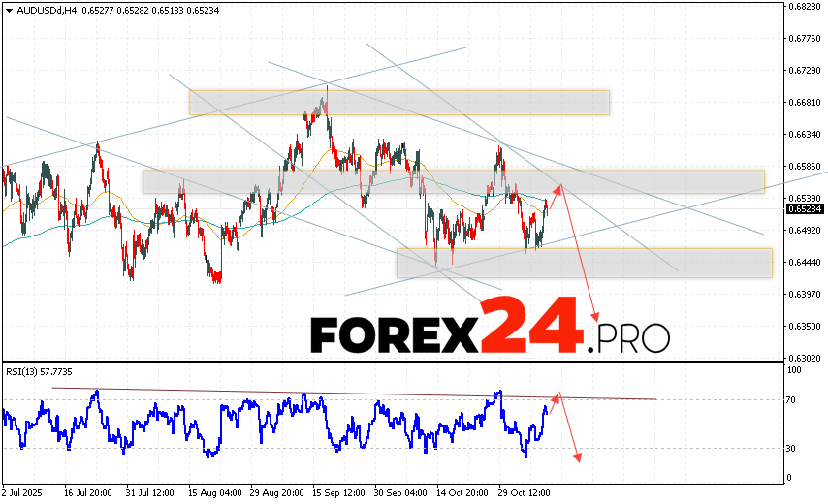Click the small triangle before AUDUSDd,H4
The height and width of the screenshot is (504, 828).
click(7, 10)
